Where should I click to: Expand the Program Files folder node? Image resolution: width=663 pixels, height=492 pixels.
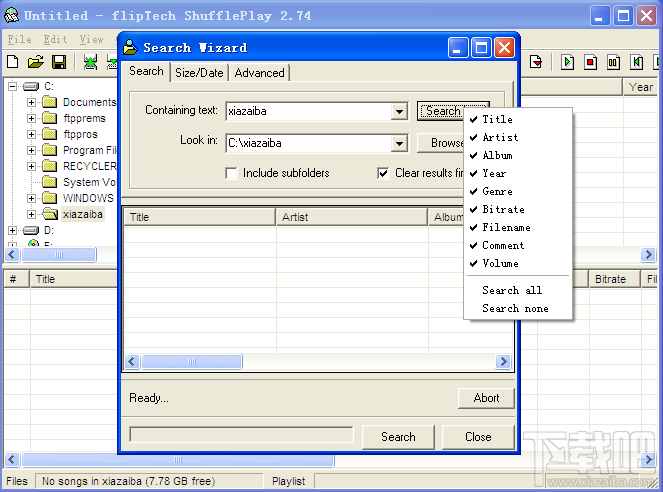(31, 150)
